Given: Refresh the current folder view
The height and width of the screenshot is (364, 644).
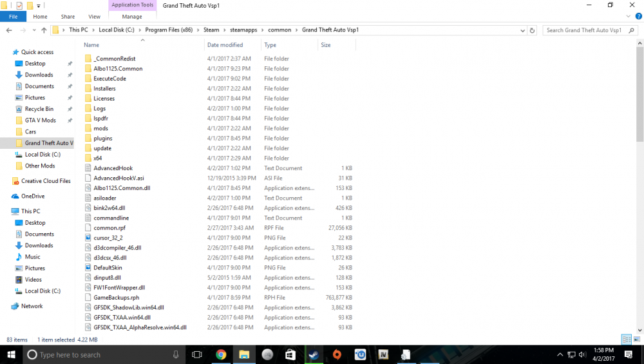Looking at the screenshot, I should pyautogui.click(x=532, y=30).
